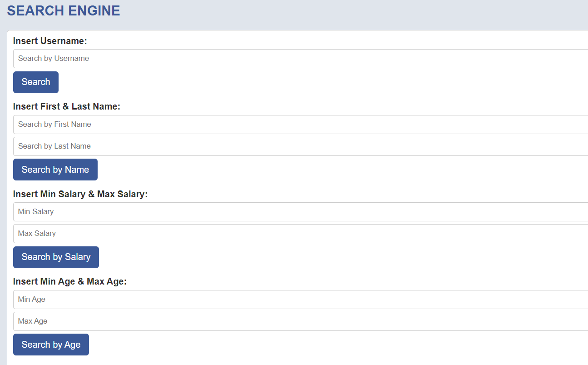The width and height of the screenshot is (588, 365).
Task: Focus the Search by Last Name field
Action: point(301,146)
